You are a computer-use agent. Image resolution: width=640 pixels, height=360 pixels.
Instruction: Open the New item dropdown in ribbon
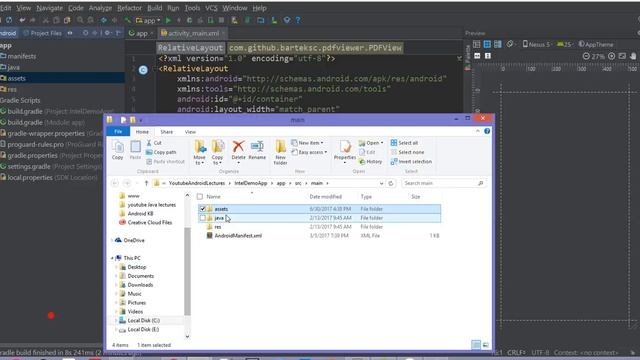[x=308, y=143]
